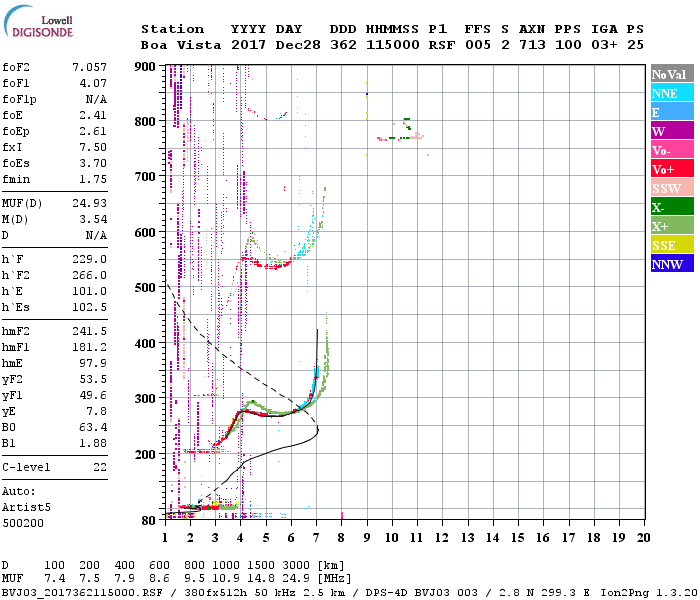Click the fxI value 7.50
Viewport: 700px width, 600px height.
tap(93, 147)
